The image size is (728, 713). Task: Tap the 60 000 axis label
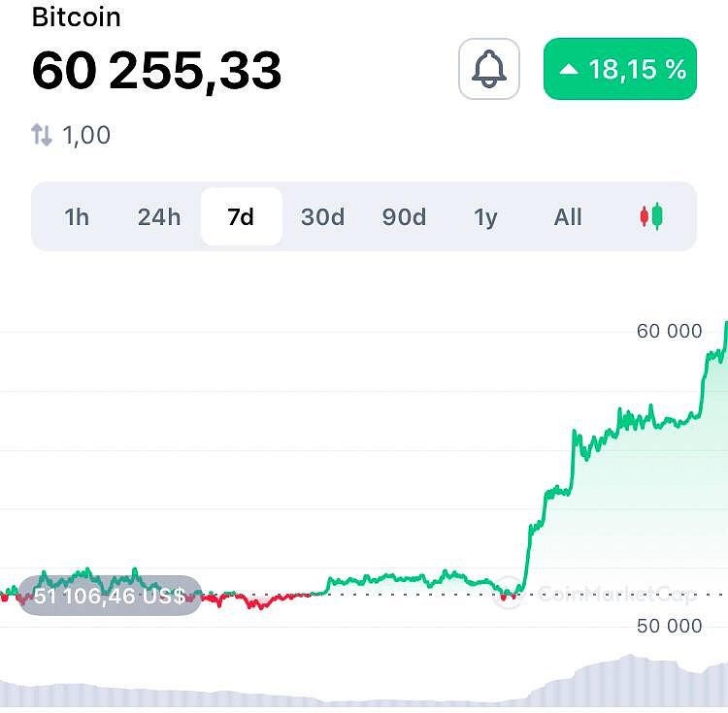coord(669,332)
